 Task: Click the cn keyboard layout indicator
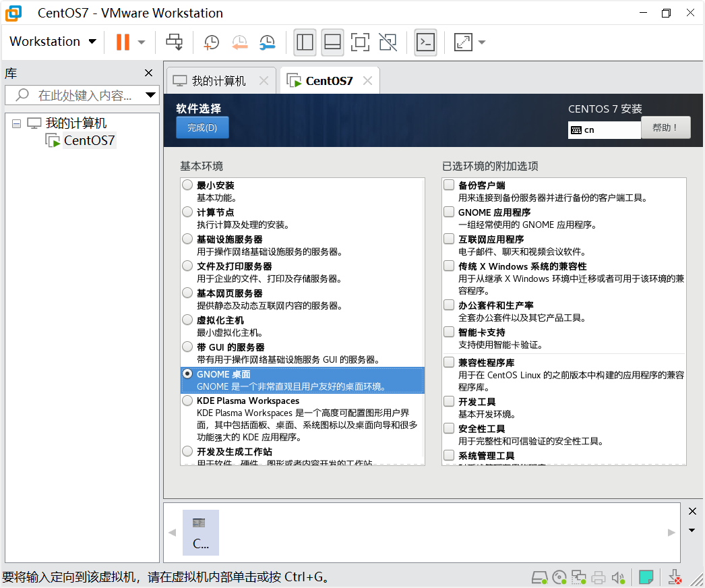pyautogui.click(x=605, y=130)
